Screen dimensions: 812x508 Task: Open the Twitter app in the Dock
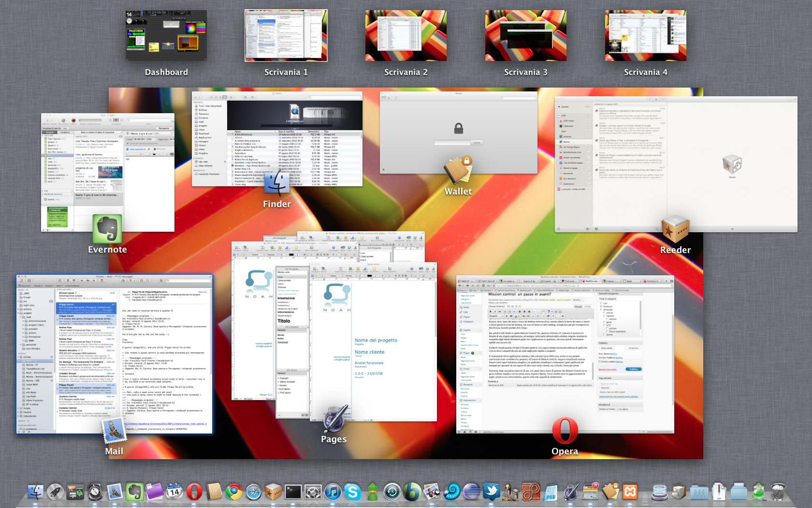(x=492, y=492)
